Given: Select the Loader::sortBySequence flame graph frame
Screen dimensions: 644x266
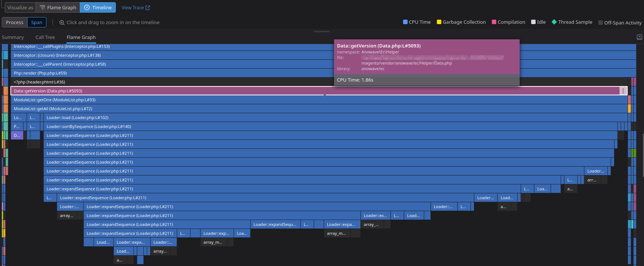Looking at the screenshot, I should coord(297,127).
